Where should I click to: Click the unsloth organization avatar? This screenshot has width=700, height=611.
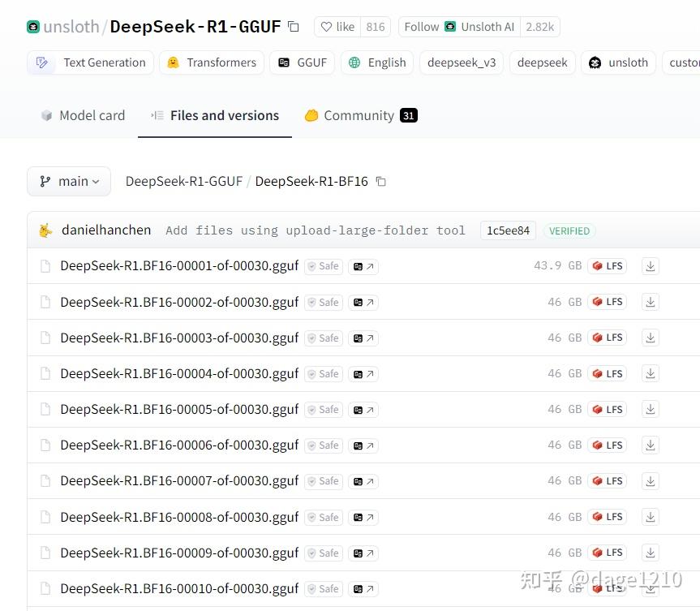(33, 26)
